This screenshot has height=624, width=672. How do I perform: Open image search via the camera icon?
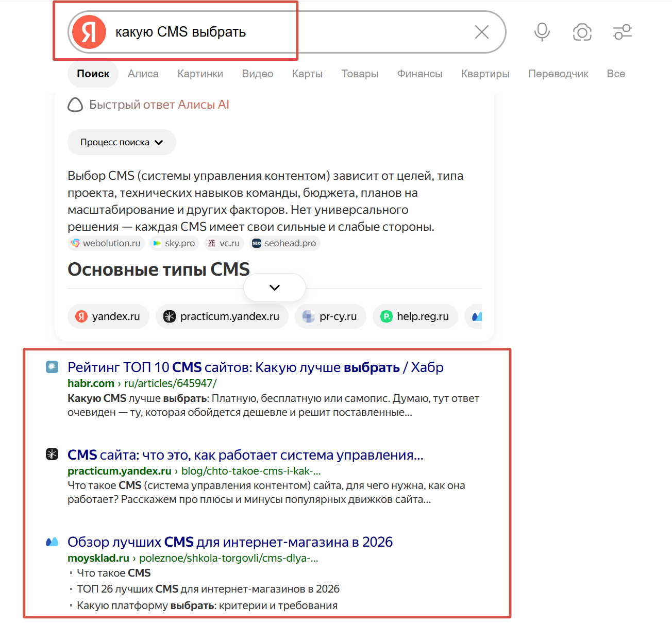click(x=582, y=32)
